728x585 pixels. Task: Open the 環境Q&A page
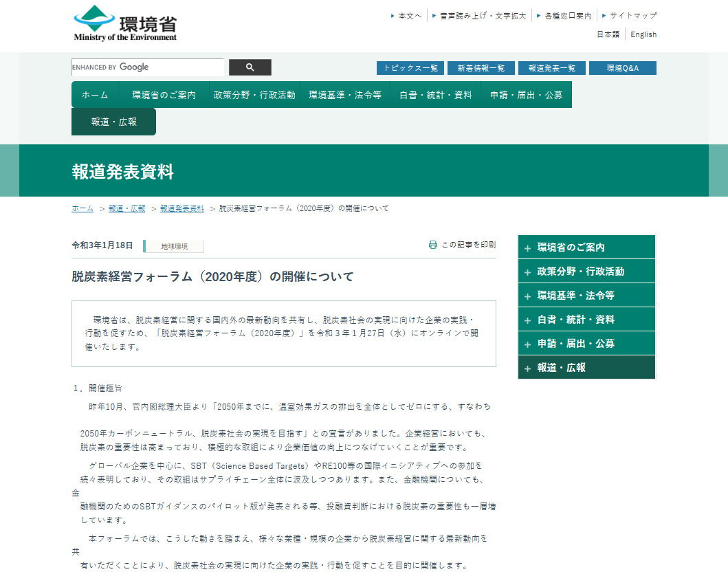(x=624, y=67)
